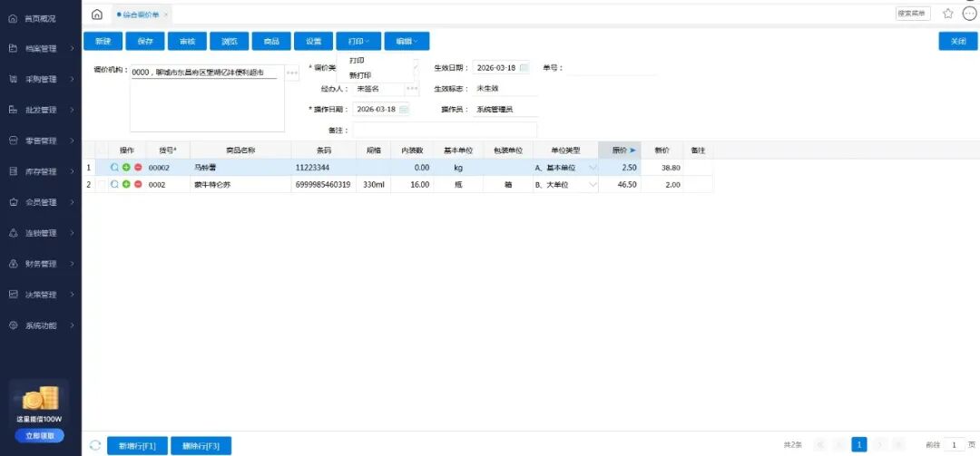
Task: Click the favorites star icon
Action: (947, 14)
